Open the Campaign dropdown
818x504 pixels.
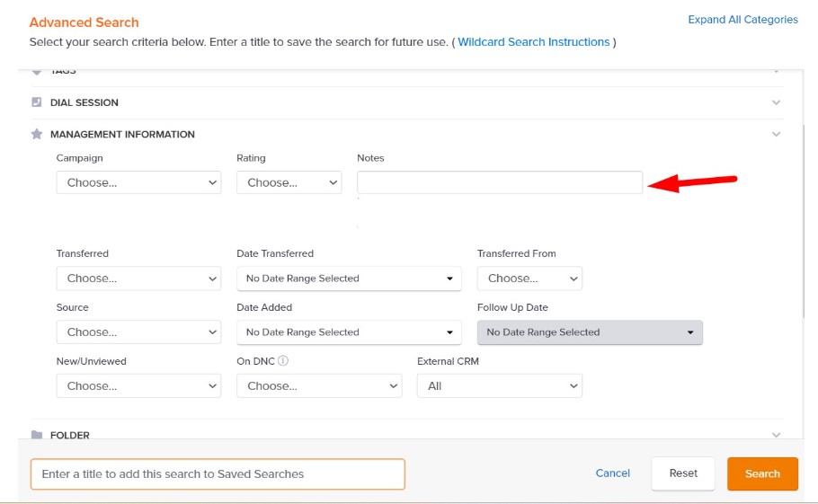pos(138,182)
